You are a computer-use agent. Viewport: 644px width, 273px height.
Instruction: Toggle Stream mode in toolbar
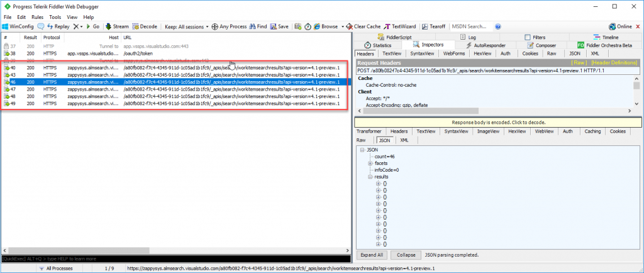117,26
